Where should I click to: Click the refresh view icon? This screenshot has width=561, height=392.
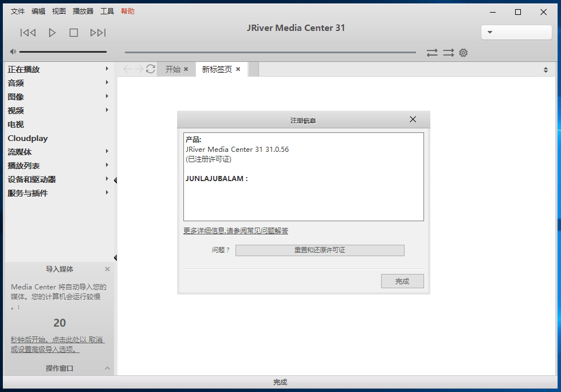[151, 69]
